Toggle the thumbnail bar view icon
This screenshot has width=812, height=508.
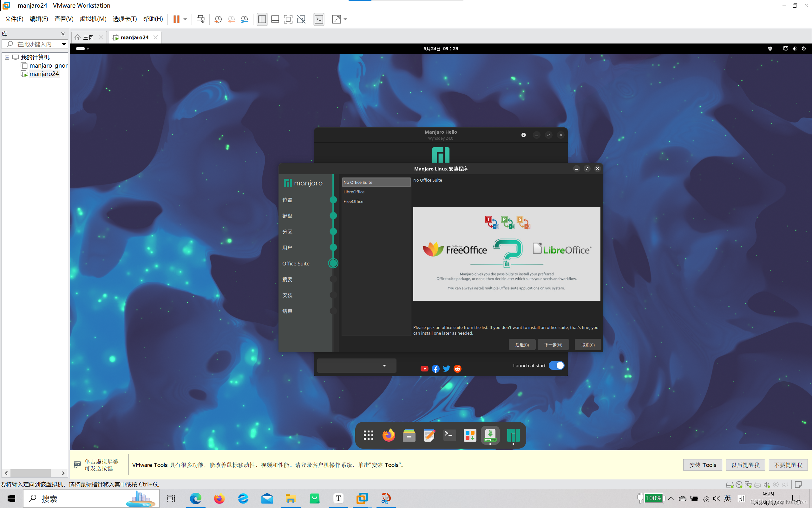point(275,19)
